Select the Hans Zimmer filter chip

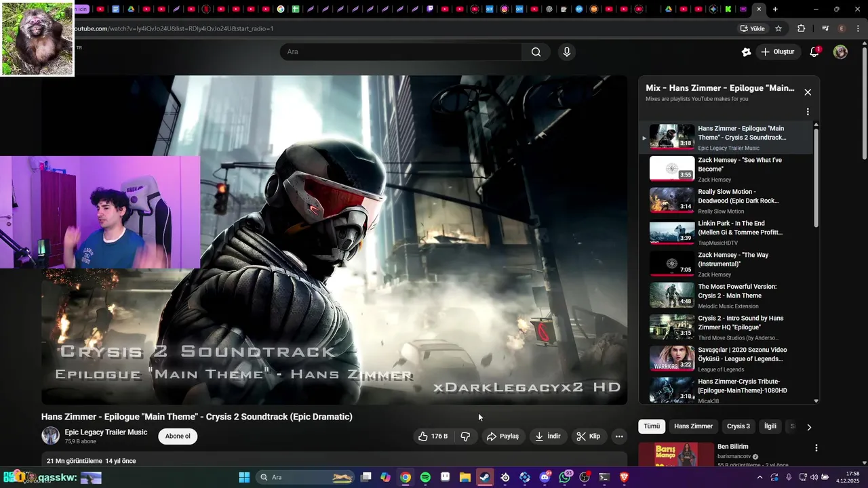coord(693,426)
